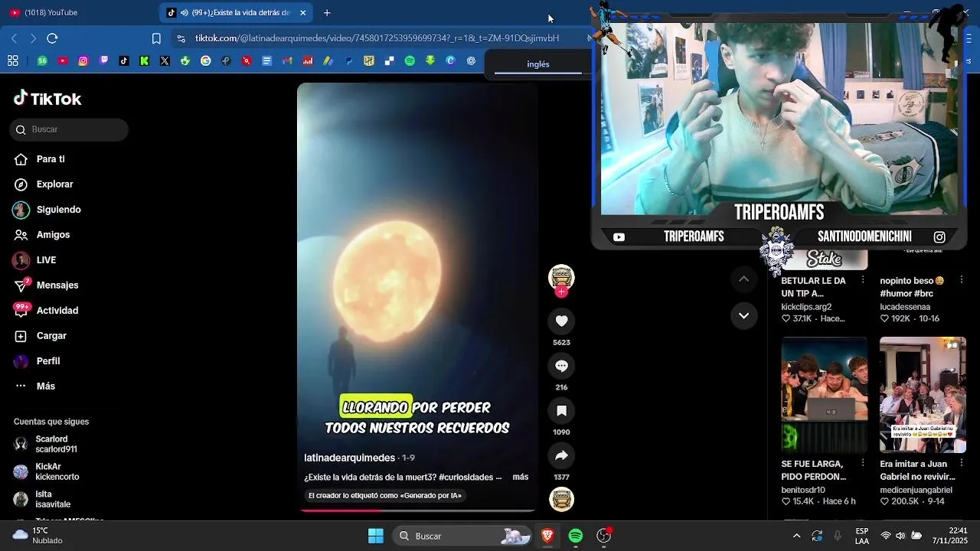Image resolution: width=980 pixels, height=551 pixels.
Task: Open options for BETULAR LE DA UN TIP video
Action: (x=863, y=280)
